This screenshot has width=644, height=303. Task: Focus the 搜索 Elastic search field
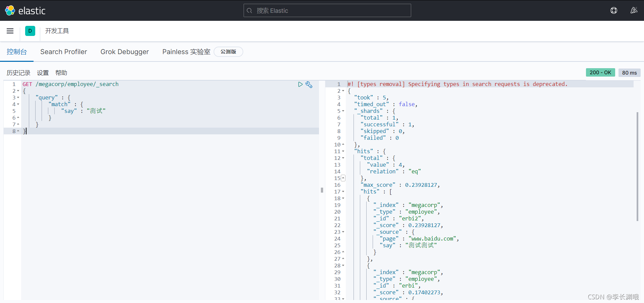[327, 10]
